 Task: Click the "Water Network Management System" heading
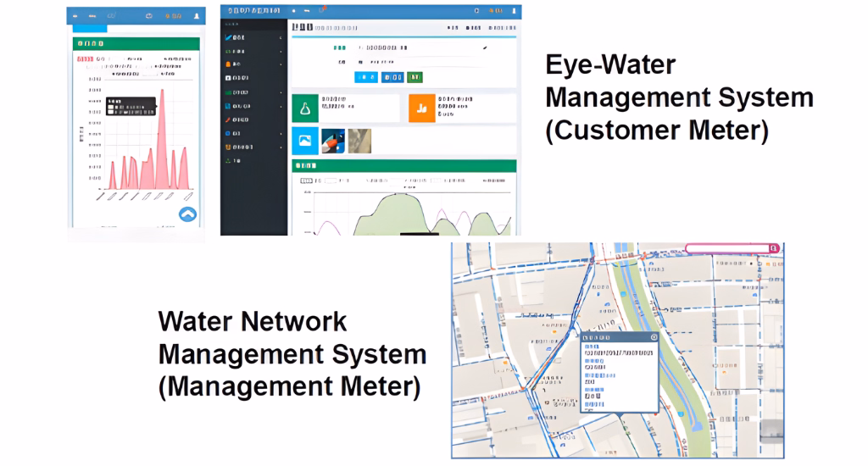point(292,337)
